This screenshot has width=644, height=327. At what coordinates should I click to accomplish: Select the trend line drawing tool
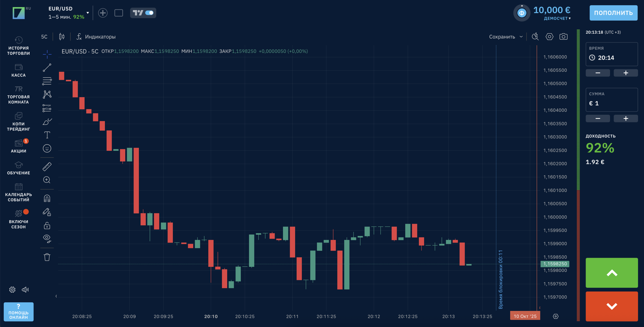click(x=47, y=67)
